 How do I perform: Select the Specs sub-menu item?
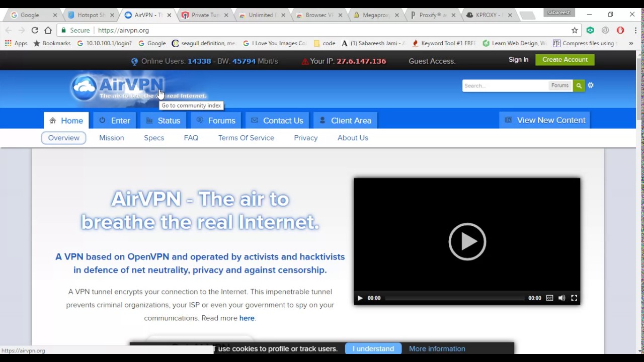click(154, 138)
